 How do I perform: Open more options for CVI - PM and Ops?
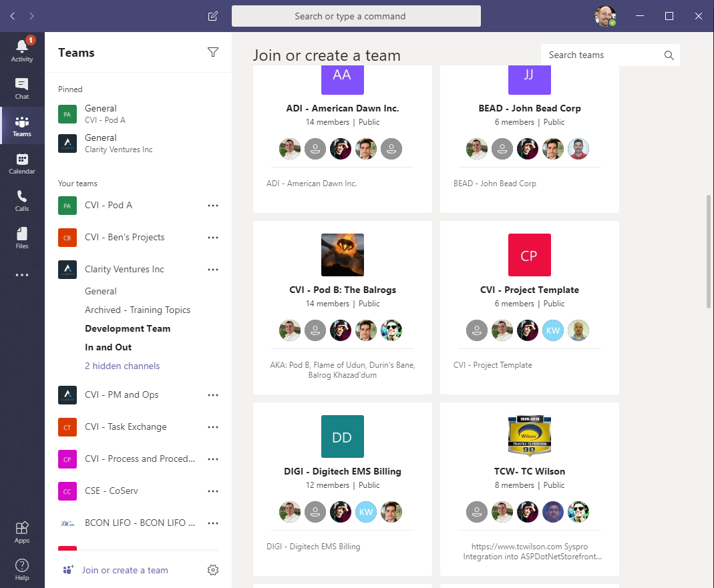click(212, 395)
